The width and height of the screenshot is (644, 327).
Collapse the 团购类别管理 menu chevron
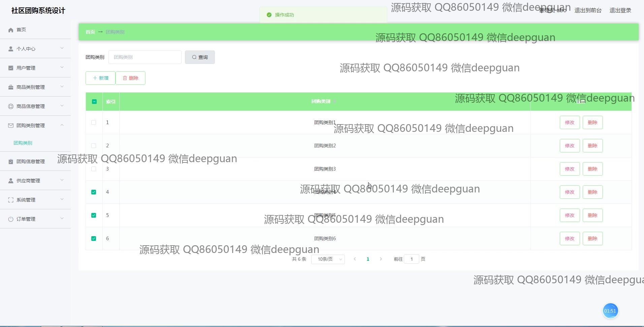pyautogui.click(x=62, y=125)
